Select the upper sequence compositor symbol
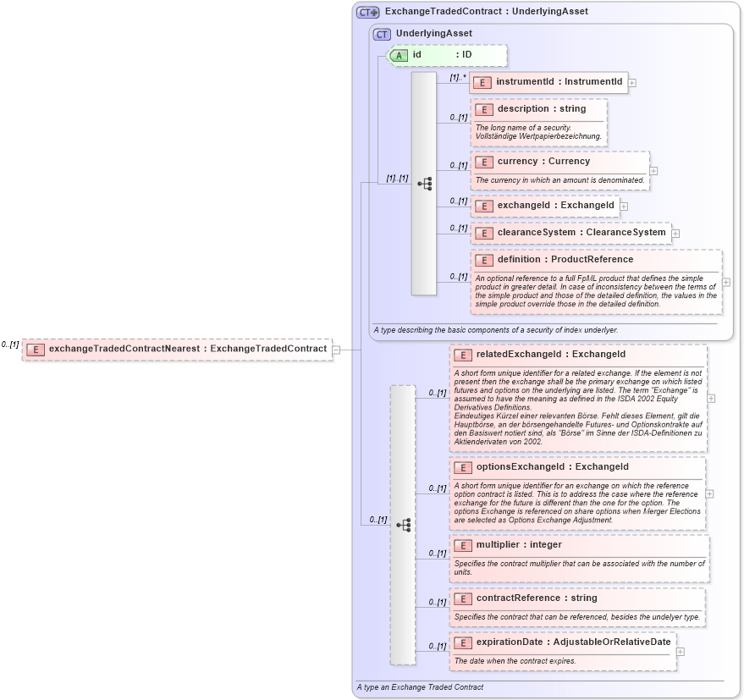Screen dimensions: 744x700 (x=424, y=184)
